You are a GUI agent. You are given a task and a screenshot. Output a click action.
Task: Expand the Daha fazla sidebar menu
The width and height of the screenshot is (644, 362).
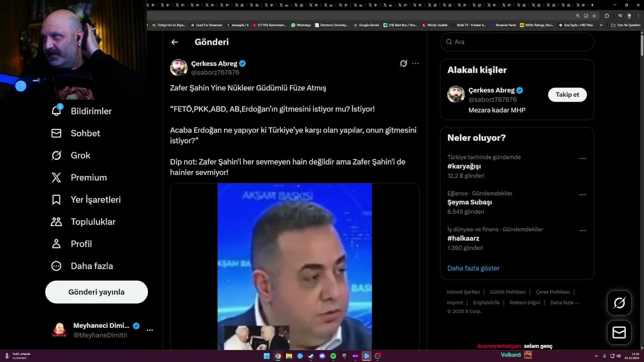pyautogui.click(x=82, y=266)
